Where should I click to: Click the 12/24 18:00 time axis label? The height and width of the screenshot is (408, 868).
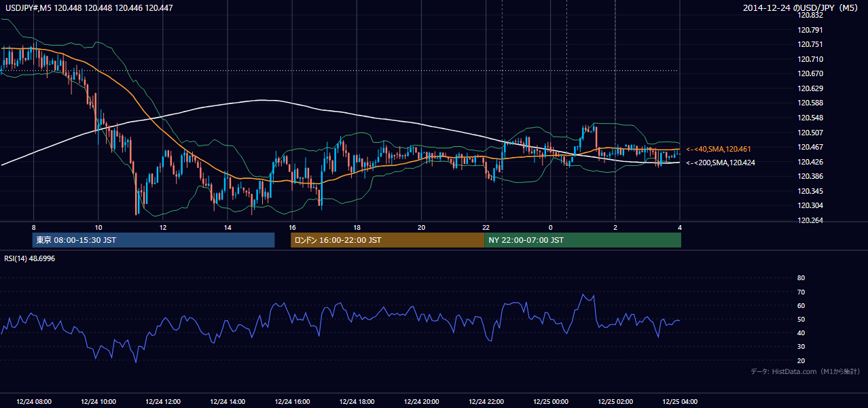(357, 402)
